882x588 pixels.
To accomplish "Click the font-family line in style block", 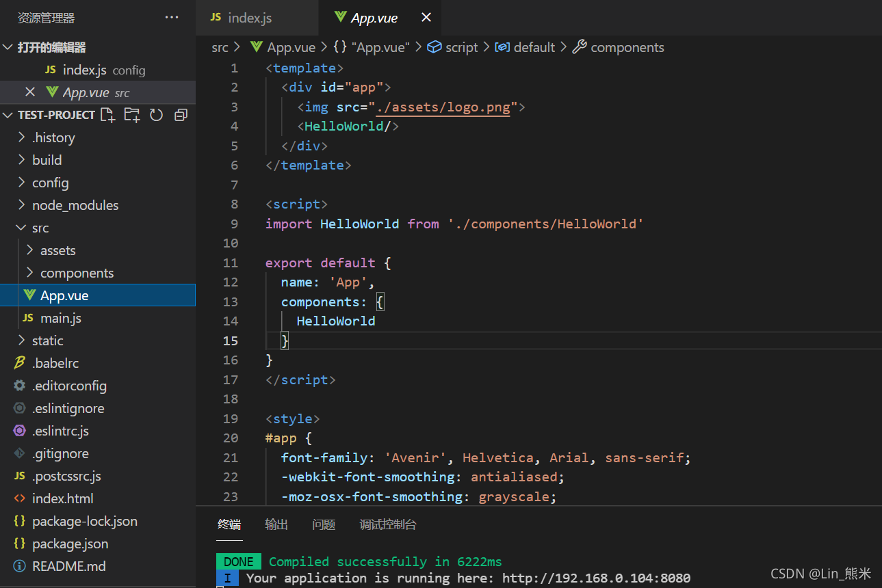I will [486, 457].
